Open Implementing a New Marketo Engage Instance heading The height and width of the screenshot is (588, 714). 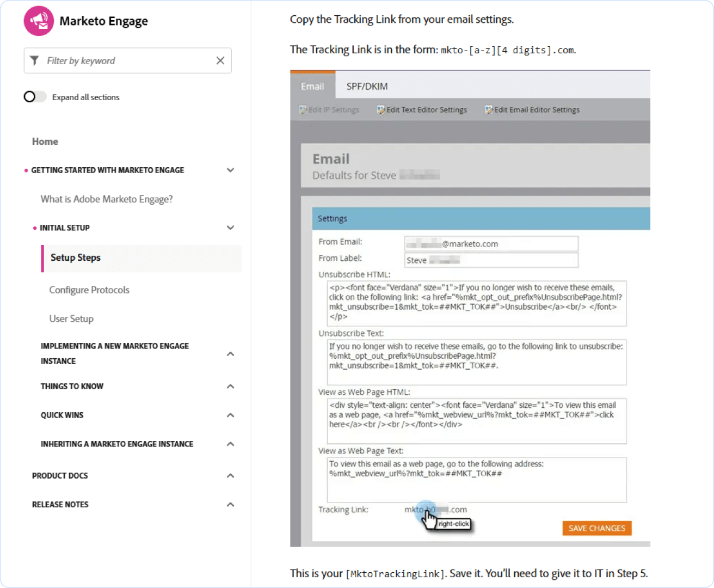[x=115, y=354]
